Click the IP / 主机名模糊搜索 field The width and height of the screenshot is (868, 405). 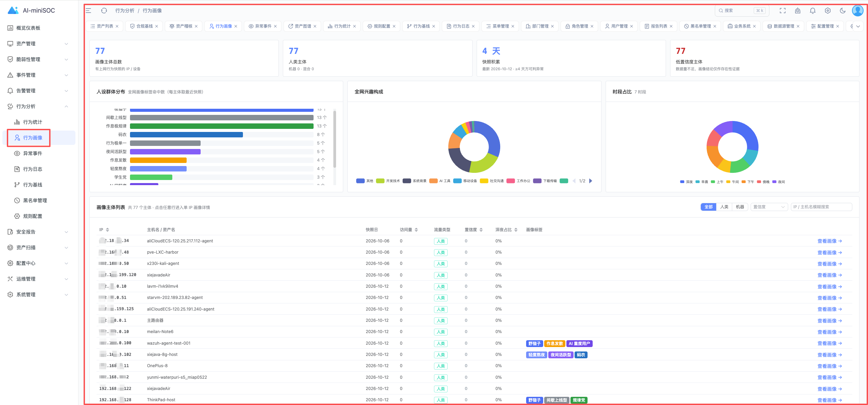pos(821,207)
